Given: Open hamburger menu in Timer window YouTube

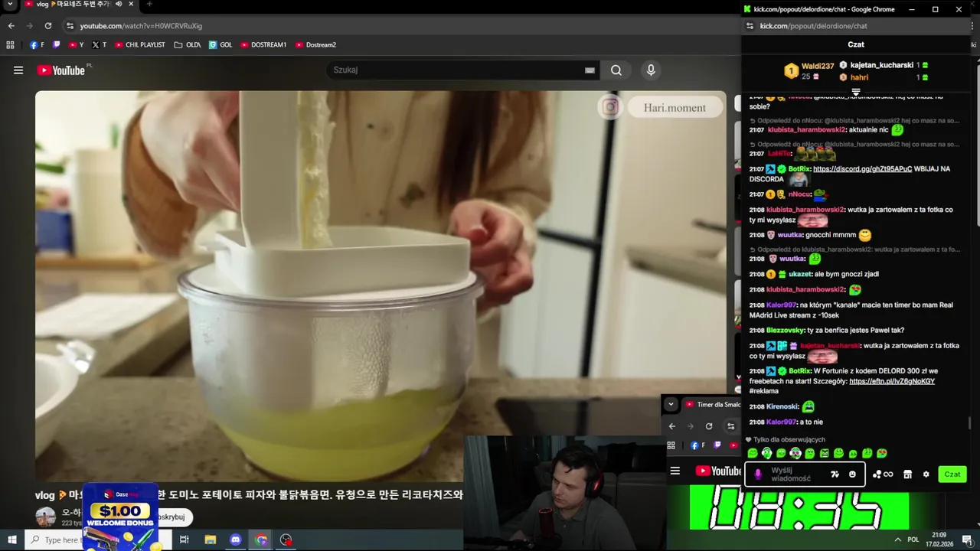Looking at the screenshot, I should (675, 471).
